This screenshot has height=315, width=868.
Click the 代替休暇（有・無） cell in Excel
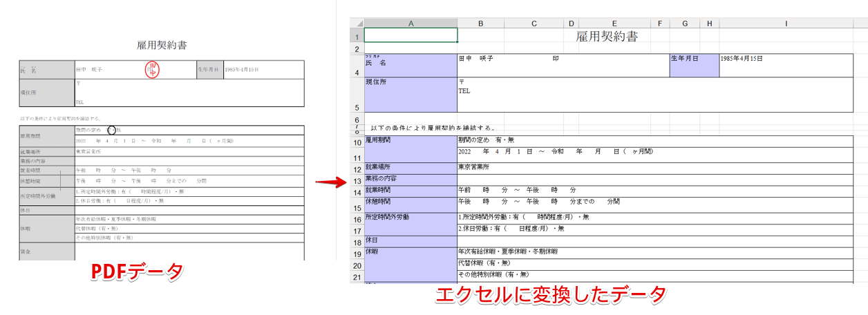click(654, 265)
